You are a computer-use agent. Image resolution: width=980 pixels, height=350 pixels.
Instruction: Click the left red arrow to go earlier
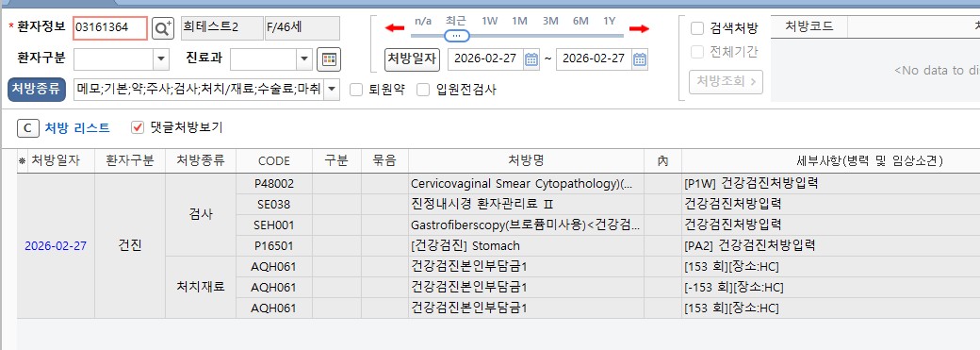395,28
